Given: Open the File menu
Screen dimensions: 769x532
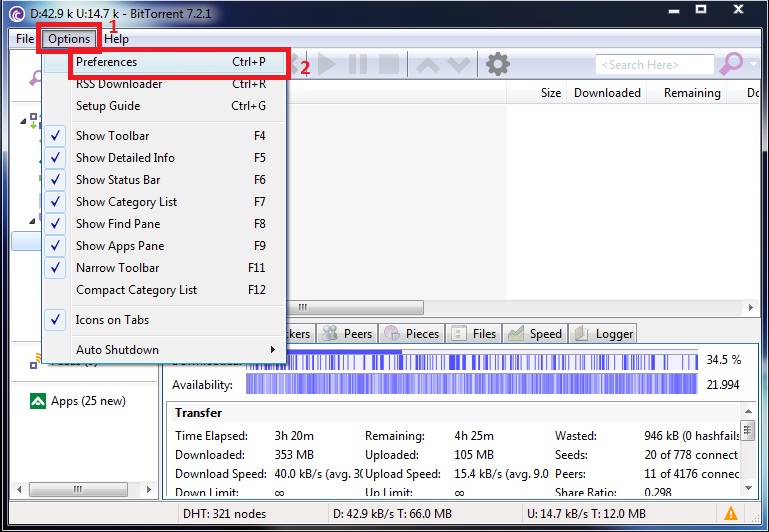Looking at the screenshot, I should coord(25,39).
